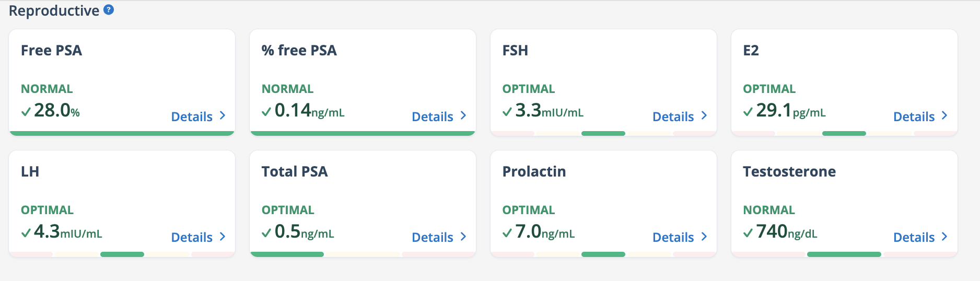Image resolution: width=980 pixels, height=281 pixels.
Task: Expand % free PSA with the chevron arrow
Action: (463, 115)
